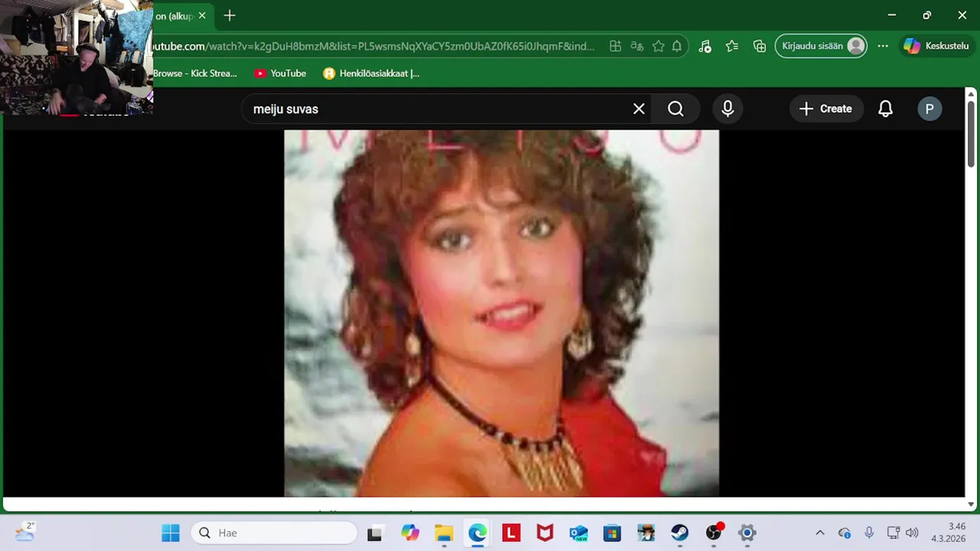Launch Copilot from the taskbar
This screenshot has width=980, height=551.
click(x=410, y=533)
